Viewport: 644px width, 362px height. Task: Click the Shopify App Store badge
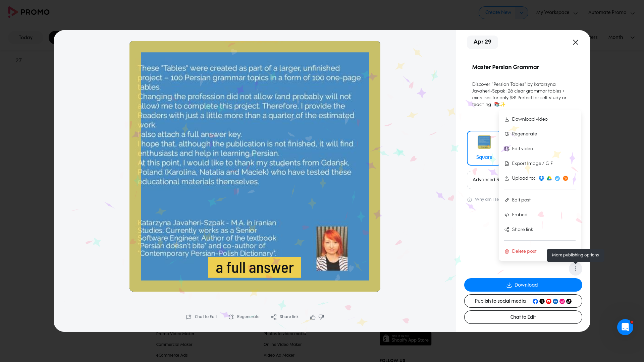pyautogui.click(x=406, y=339)
